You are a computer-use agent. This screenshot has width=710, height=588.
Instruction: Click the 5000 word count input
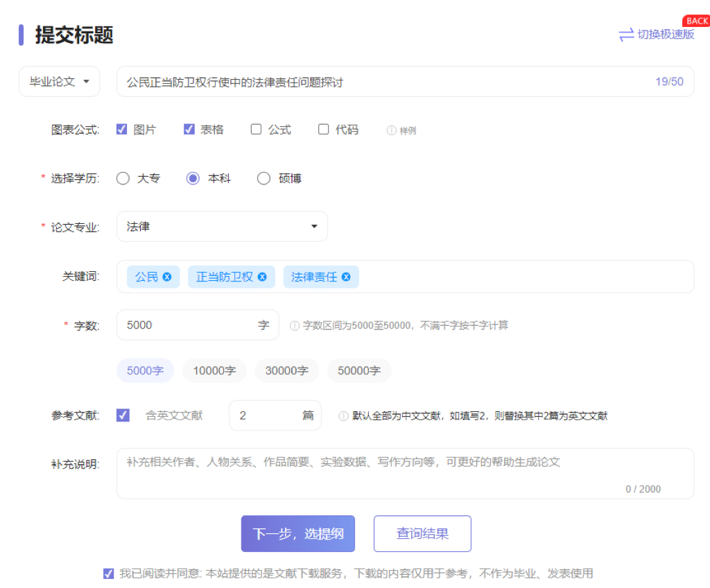pos(198,325)
